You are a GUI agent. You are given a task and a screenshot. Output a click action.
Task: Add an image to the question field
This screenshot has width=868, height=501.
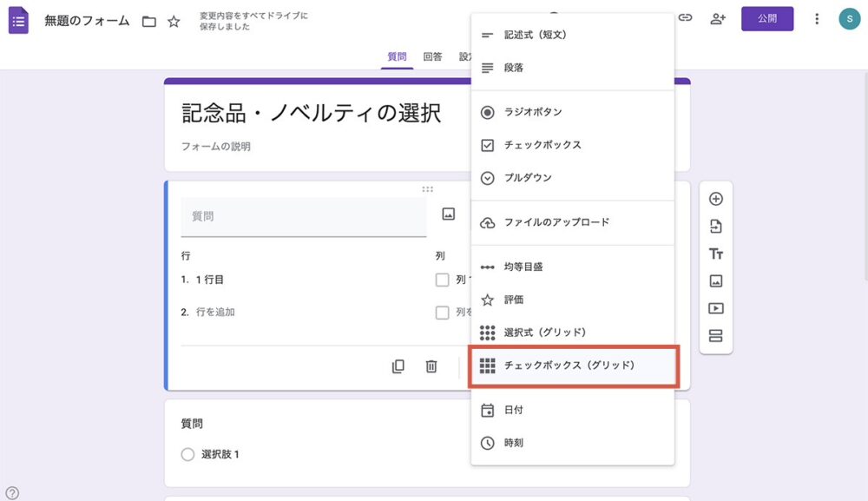(446, 215)
